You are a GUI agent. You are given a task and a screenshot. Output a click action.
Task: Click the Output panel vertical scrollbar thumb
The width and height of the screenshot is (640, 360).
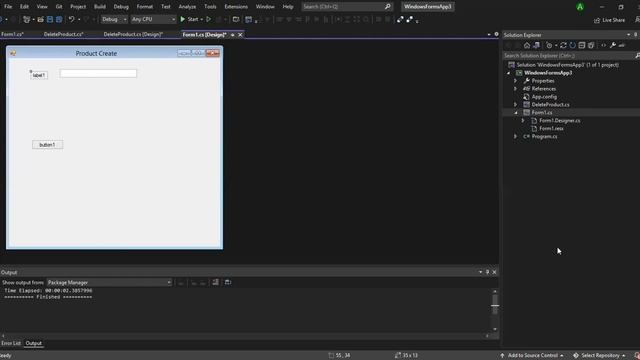[495, 305]
